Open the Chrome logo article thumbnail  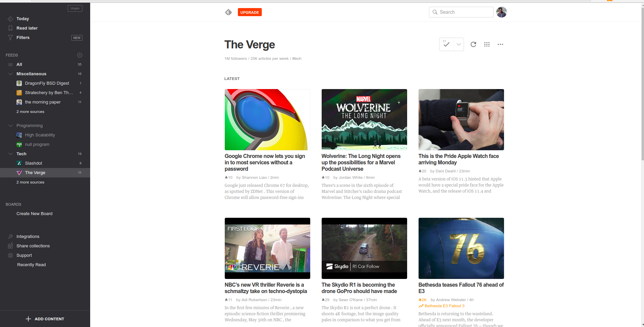(x=267, y=120)
